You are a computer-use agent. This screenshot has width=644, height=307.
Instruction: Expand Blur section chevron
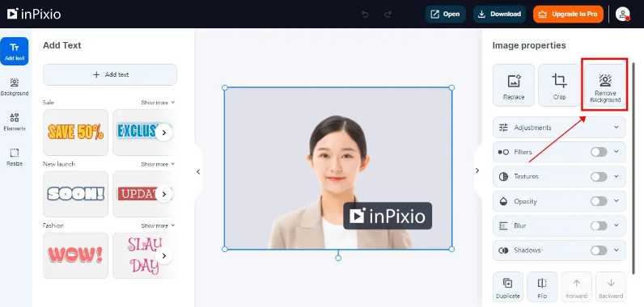(616, 225)
